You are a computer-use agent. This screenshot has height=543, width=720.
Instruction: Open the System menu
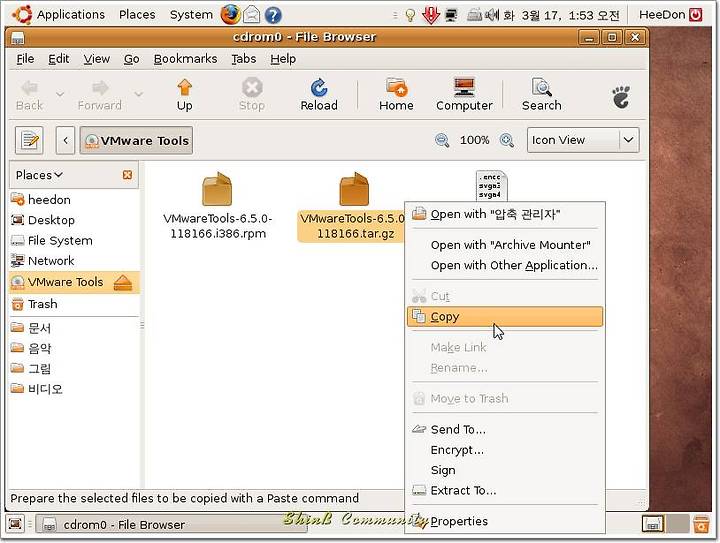point(191,15)
